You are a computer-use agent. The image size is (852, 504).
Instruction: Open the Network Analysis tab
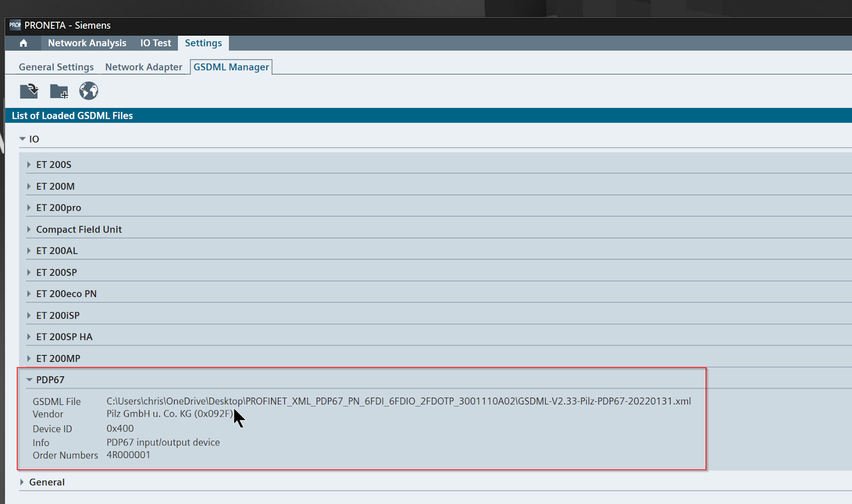[87, 43]
